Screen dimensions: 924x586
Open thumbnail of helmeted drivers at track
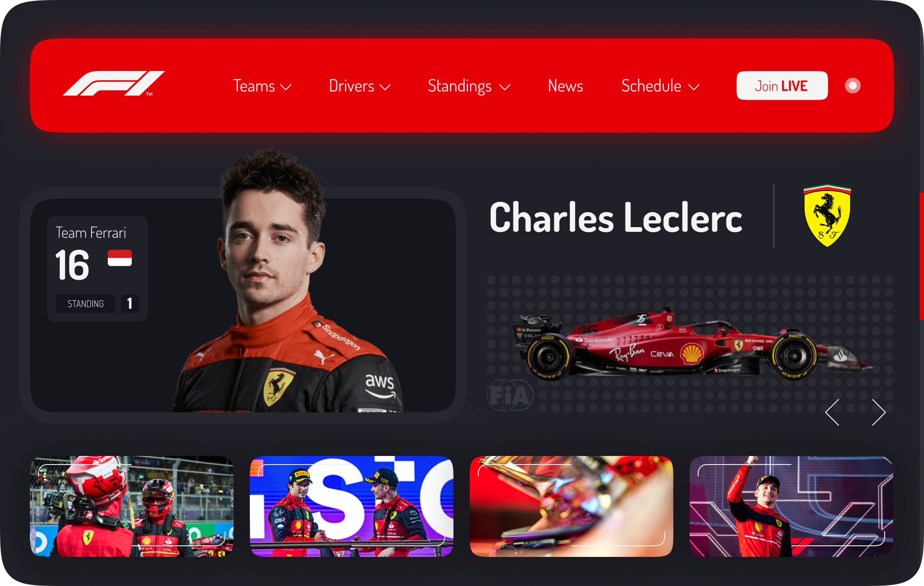point(132,506)
